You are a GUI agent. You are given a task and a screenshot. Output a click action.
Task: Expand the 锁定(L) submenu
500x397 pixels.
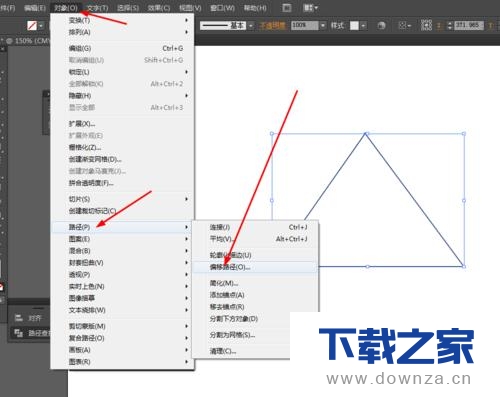[x=122, y=72]
